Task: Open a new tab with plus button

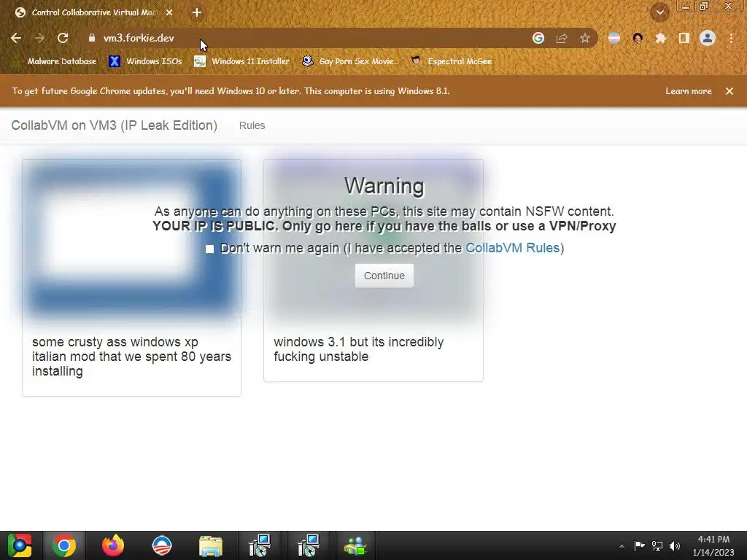Action: (x=197, y=12)
